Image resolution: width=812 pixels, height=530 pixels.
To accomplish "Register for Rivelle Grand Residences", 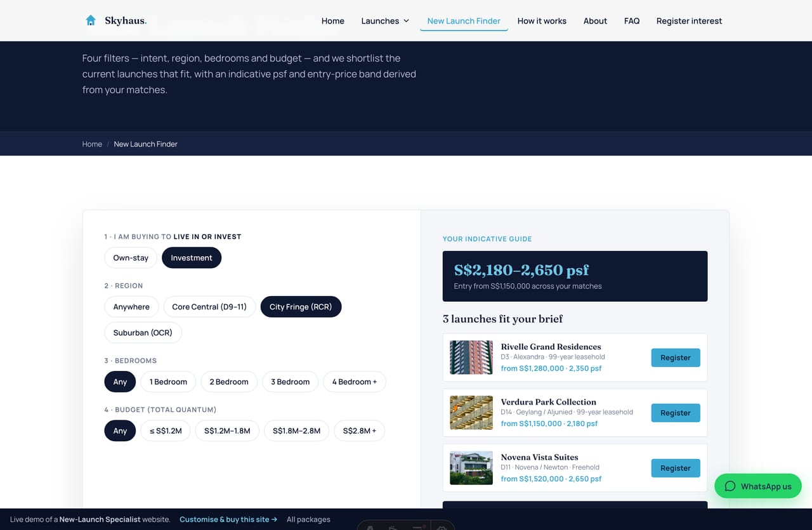I will click(676, 358).
